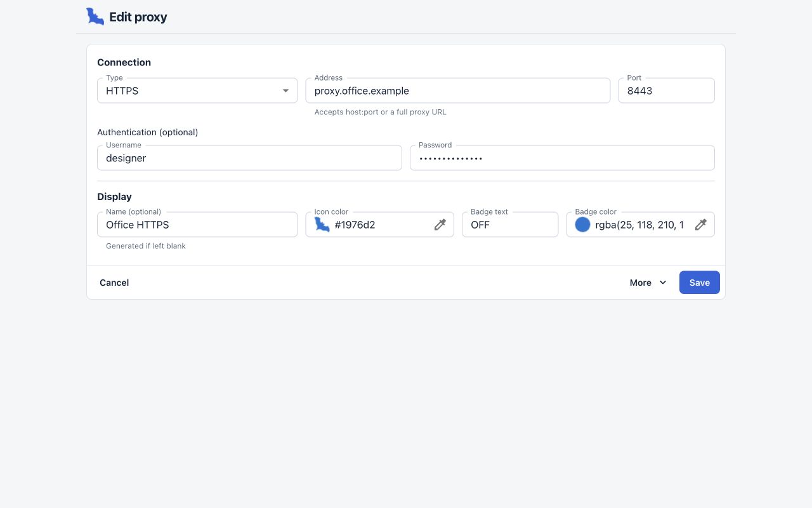The image size is (812, 508).
Task: Click the Badge color rgba value field
Action: point(641,225)
